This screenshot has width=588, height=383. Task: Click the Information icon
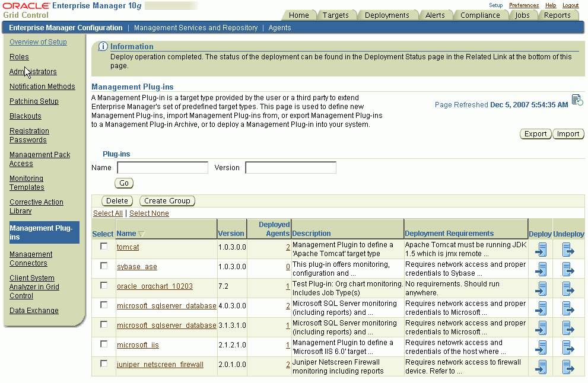point(103,46)
